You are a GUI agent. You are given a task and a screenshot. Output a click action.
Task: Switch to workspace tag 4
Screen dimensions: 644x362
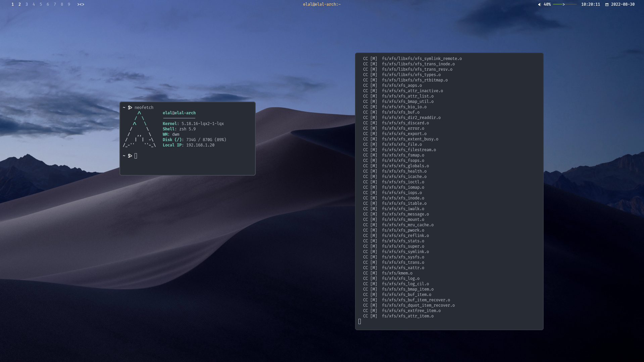34,4
